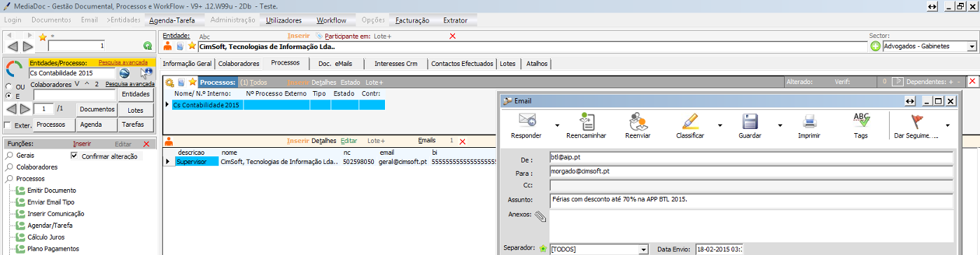
Task: Click the green refresh icon in navigation box
Action: [x=148, y=46]
